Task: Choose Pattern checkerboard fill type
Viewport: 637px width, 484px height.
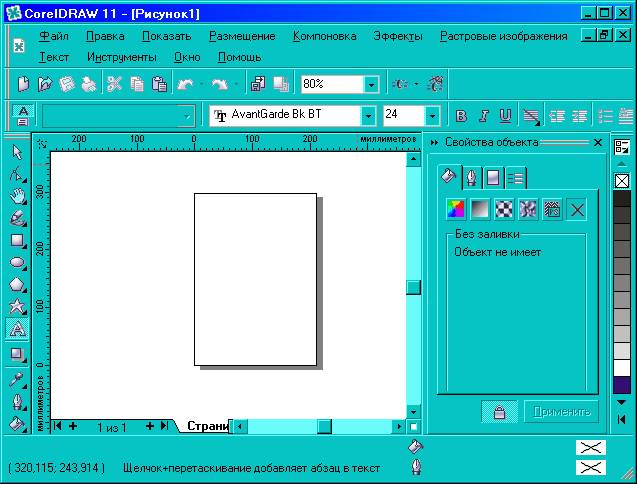Action: [504, 210]
